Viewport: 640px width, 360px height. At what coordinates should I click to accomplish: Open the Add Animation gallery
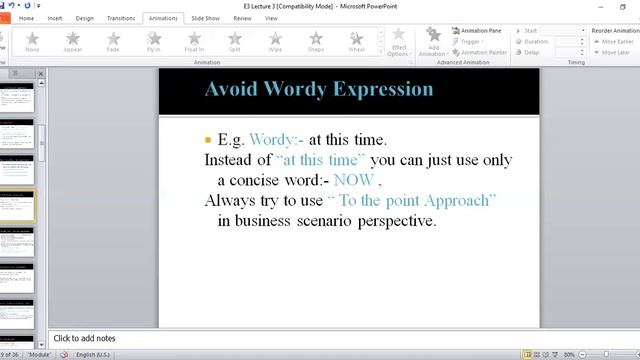[433, 42]
